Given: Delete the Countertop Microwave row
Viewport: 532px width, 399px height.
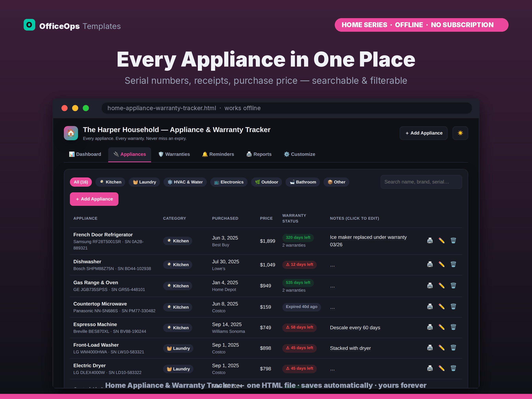Looking at the screenshot, I should 453,306.
